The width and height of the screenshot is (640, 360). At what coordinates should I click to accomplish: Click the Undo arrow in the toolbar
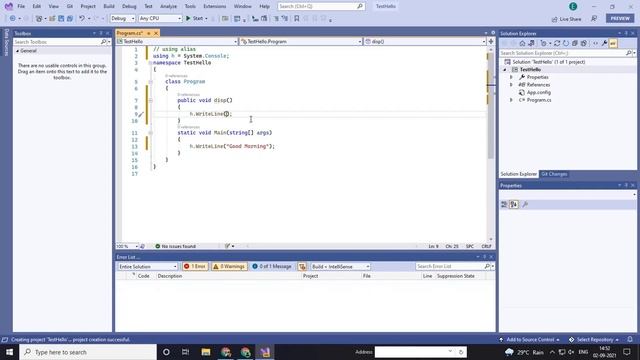tap(82, 18)
